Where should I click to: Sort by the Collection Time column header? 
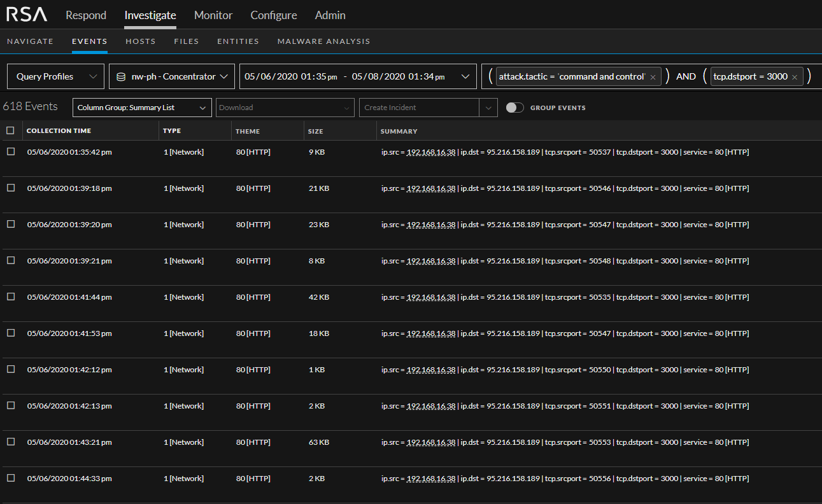59,131
